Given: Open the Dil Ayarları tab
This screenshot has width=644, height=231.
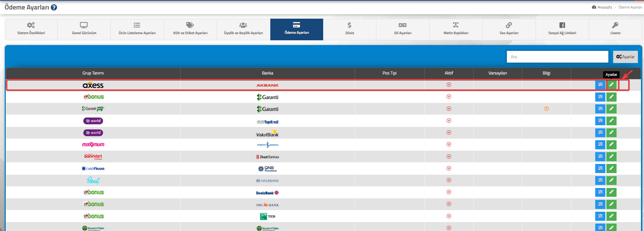Looking at the screenshot, I should tap(403, 29).
